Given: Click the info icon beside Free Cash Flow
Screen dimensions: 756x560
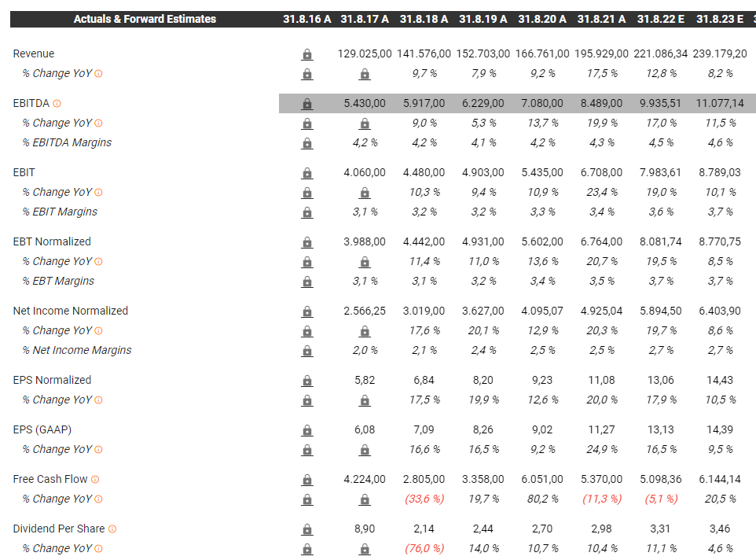Looking at the screenshot, I should coord(95,480).
